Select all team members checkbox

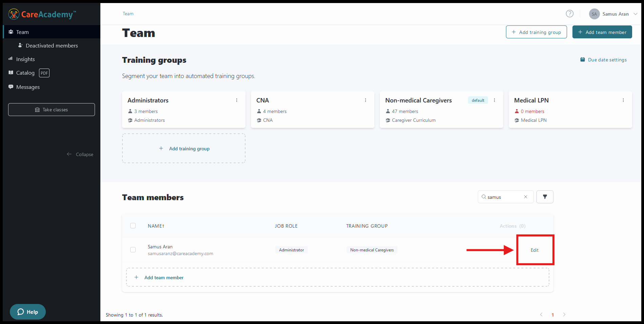click(133, 226)
